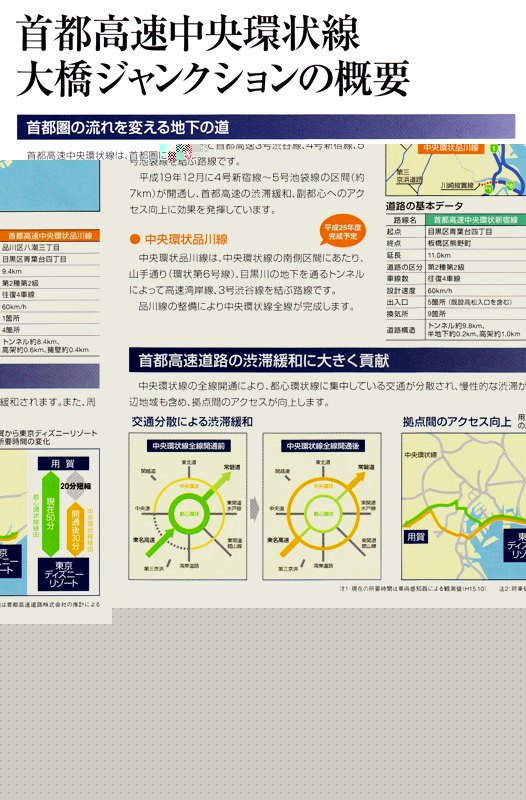The width and height of the screenshot is (526, 800).
Task: Click the access improvement map thumbnail
Action: point(464,506)
